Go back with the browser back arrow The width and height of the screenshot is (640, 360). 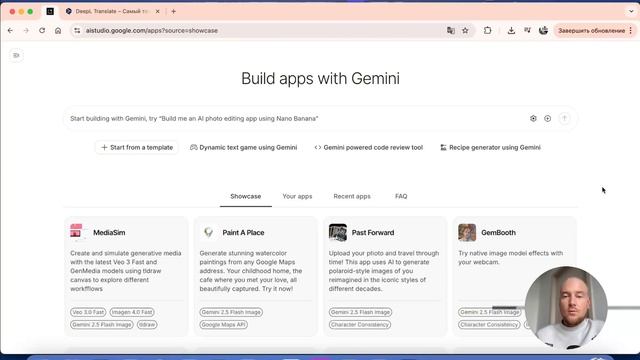tap(10, 31)
